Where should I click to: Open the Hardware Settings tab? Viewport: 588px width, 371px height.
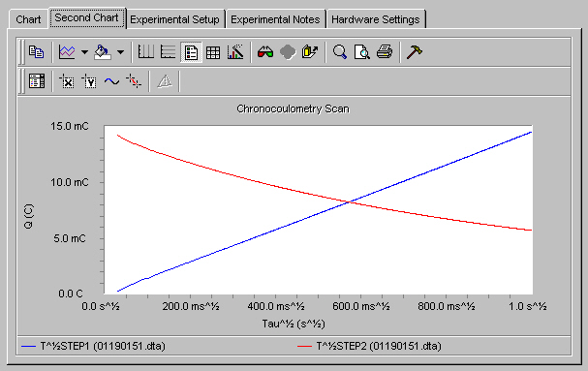tap(376, 19)
